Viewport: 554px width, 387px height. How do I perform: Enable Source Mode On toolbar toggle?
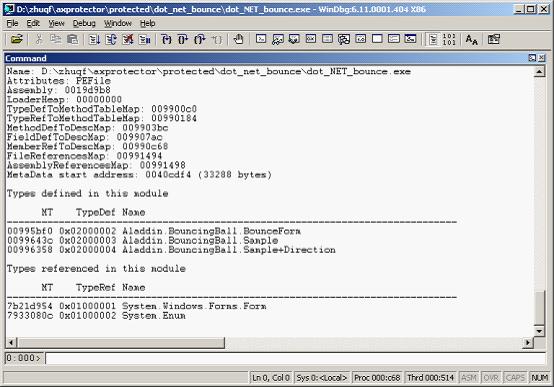pyautogui.click(x=433, y=39)
